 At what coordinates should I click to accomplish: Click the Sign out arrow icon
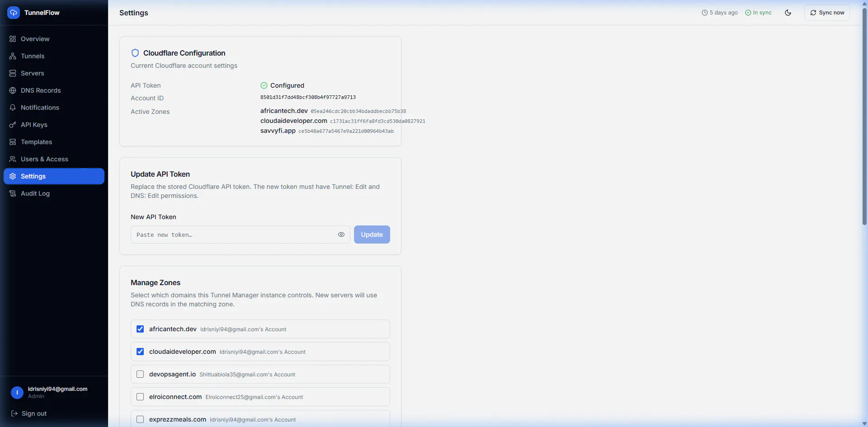point(14,413)
